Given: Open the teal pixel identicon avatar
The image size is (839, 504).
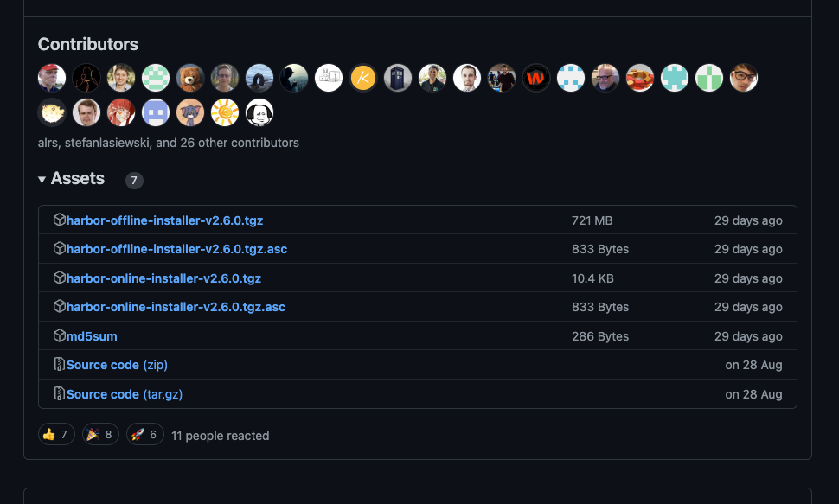Looking at the screenshot, I should click(675, 78).
